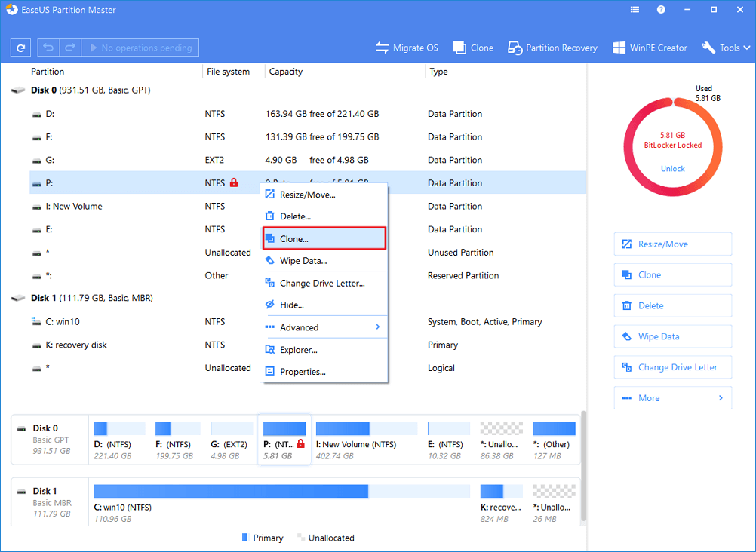
Task: Select the G: EXT2 partition row
Action: pos(308,160)
